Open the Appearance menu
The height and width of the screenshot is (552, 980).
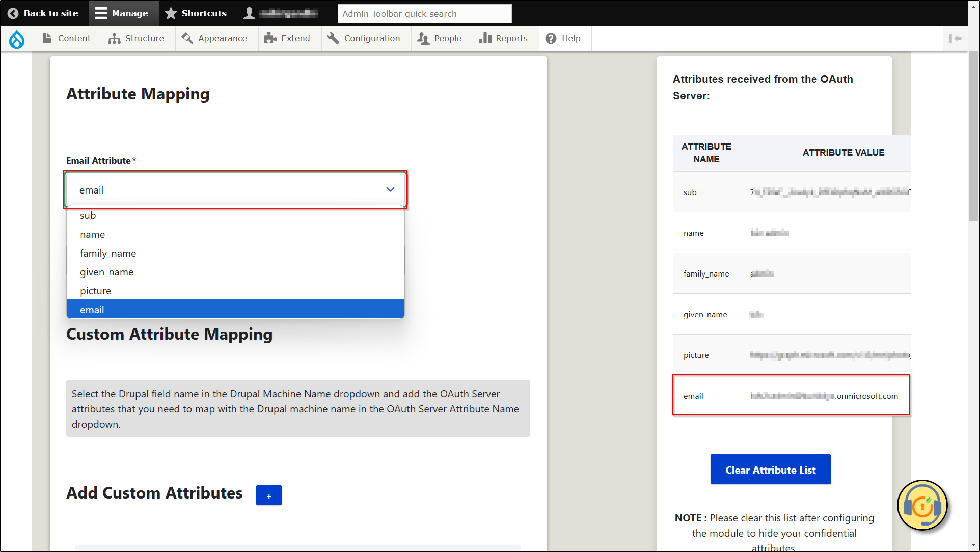222,38
